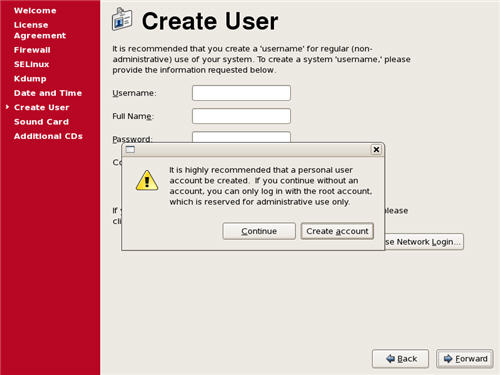Select Sound Card in the sidebar
Viewport: 500px width, 375px height.
[41, 122]
